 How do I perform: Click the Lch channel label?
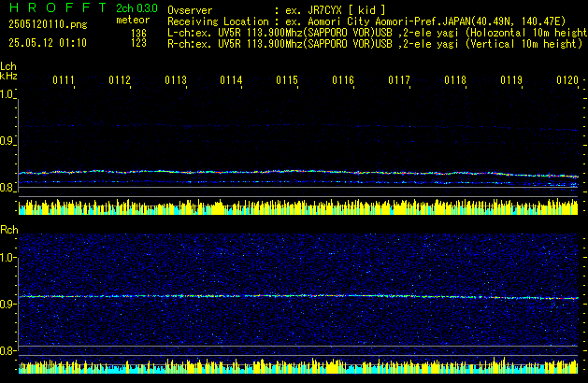(8, 66)
